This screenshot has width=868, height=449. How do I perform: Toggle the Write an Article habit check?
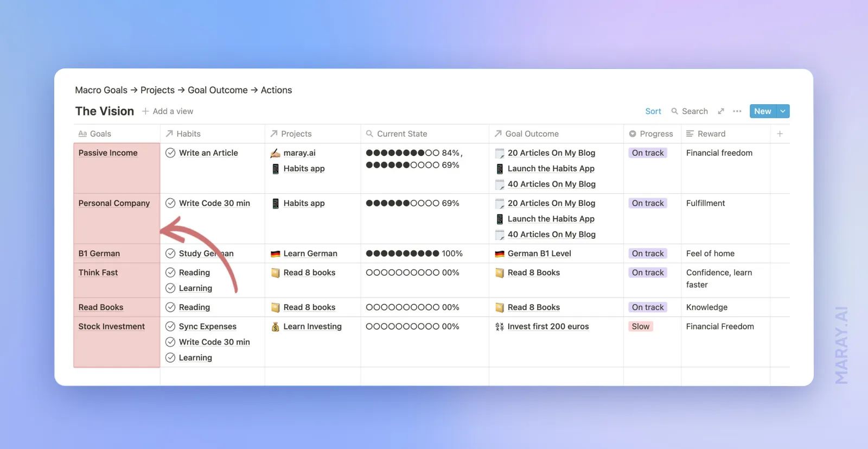coord(170,153)
